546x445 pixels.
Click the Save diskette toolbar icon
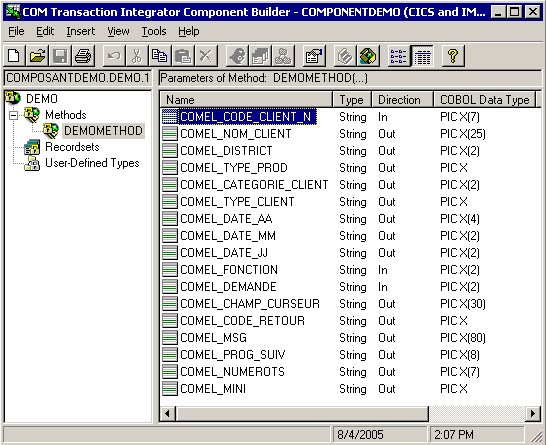(x=60, y=55)
